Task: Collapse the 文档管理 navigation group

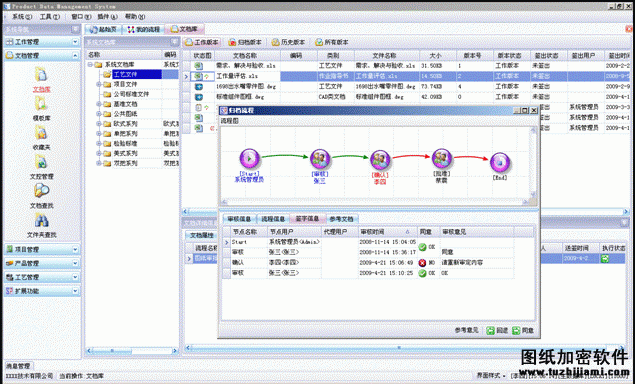Action: click(75, 55)
